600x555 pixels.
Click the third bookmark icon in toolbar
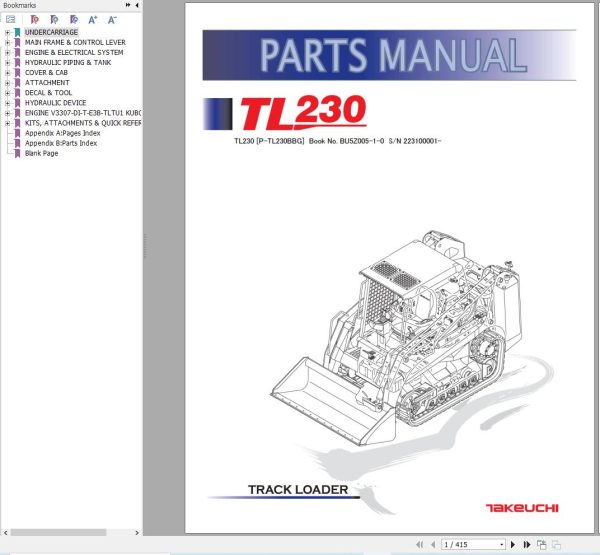tap(73, 19)
